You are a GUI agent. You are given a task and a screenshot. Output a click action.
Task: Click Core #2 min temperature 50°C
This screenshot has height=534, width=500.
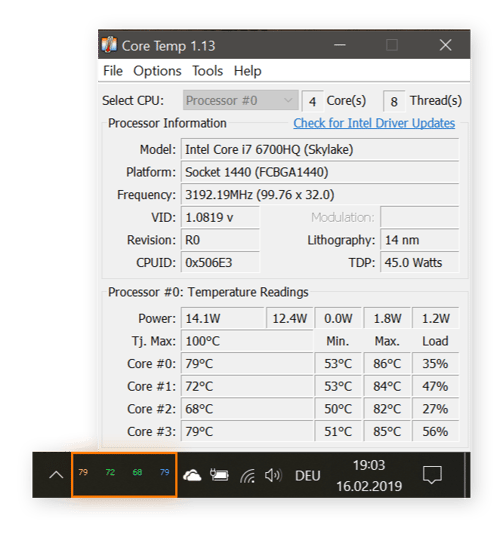tap(338, 409)
